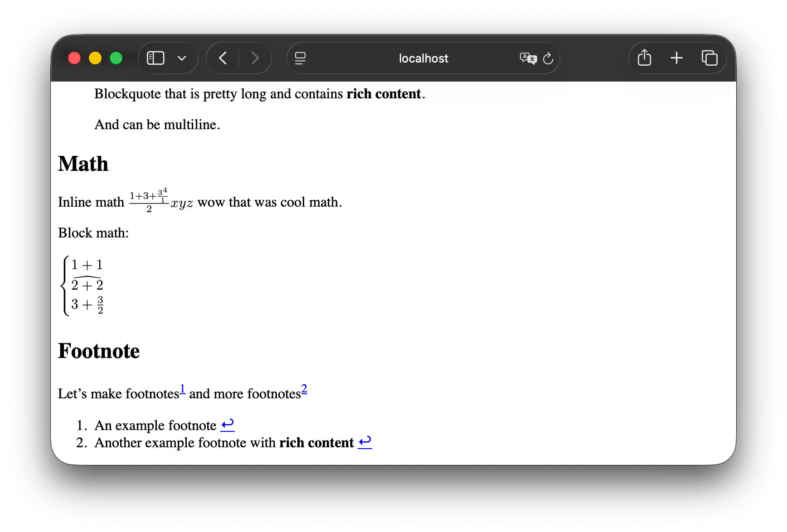Toggle the Safari sidebar

coord(155,58)
